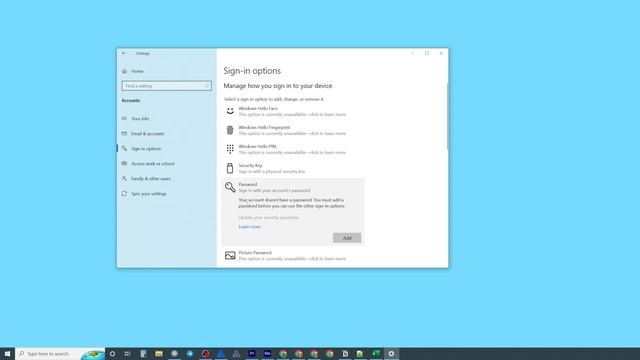Click the Windows Hello PIN keypad icon
The width and height of the screenshot is (640, 360).
pos(230,149)
